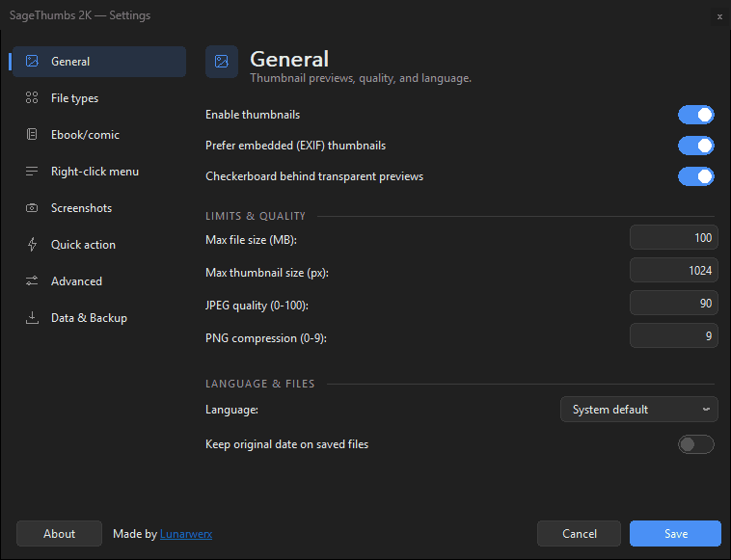Click the 'Max file size (MB):' label

[x=252, y=240]
